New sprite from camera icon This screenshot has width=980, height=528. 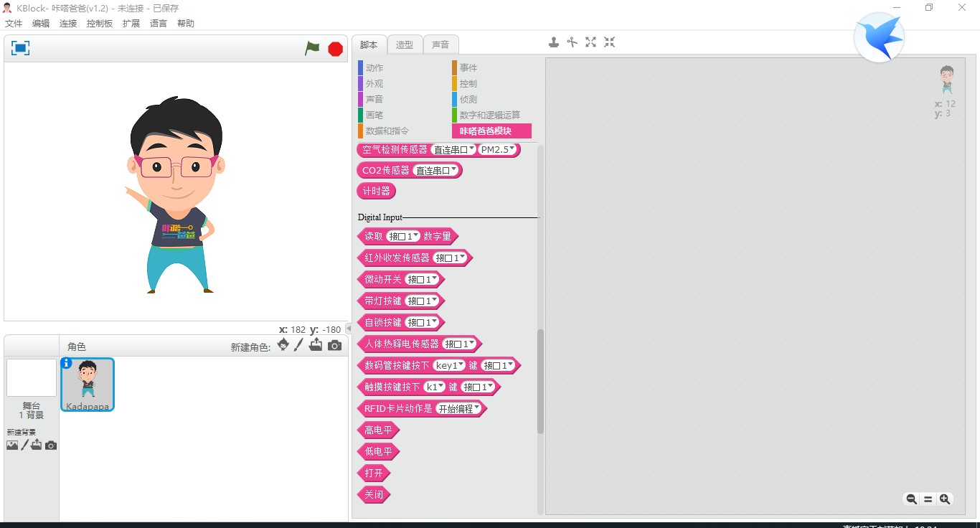pos(334,346)
